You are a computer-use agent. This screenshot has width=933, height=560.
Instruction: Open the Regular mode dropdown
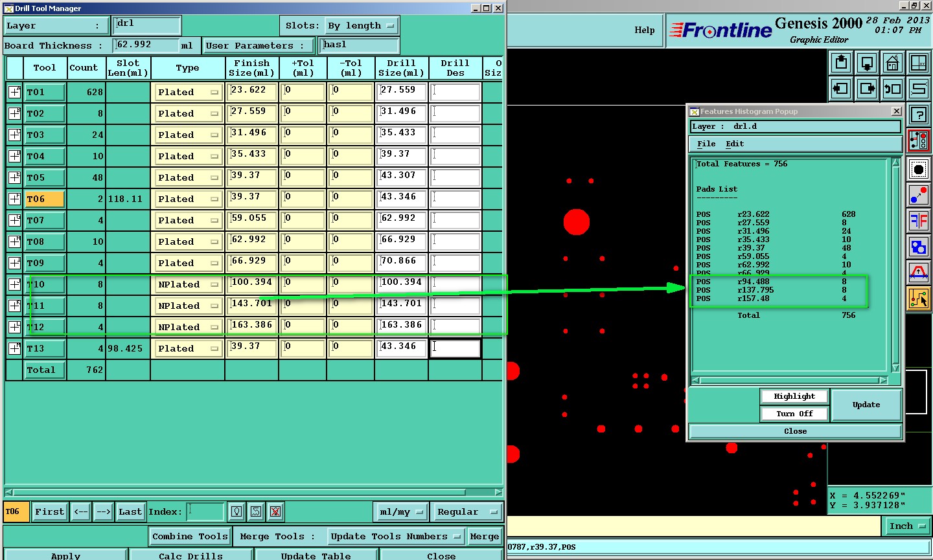[466, 511]
